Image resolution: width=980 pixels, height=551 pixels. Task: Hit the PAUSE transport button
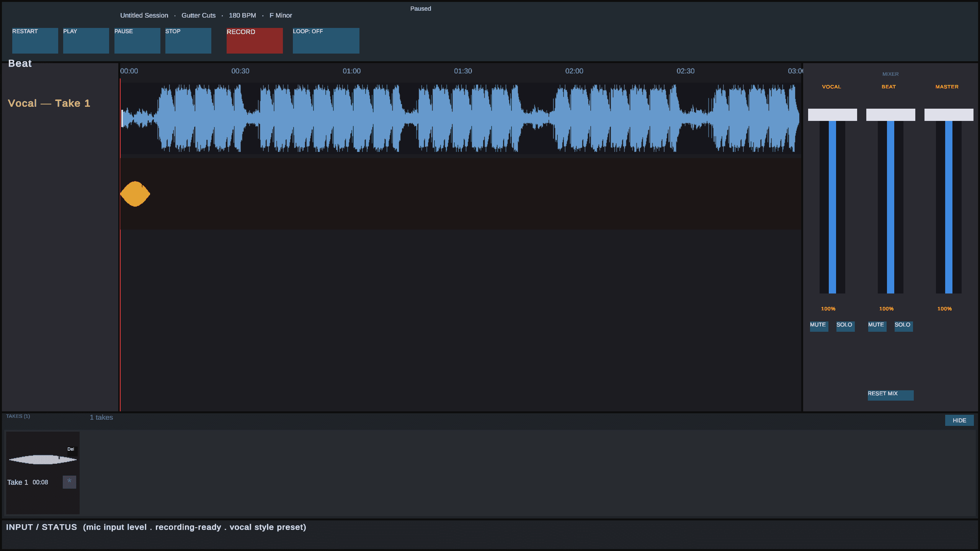137,41
